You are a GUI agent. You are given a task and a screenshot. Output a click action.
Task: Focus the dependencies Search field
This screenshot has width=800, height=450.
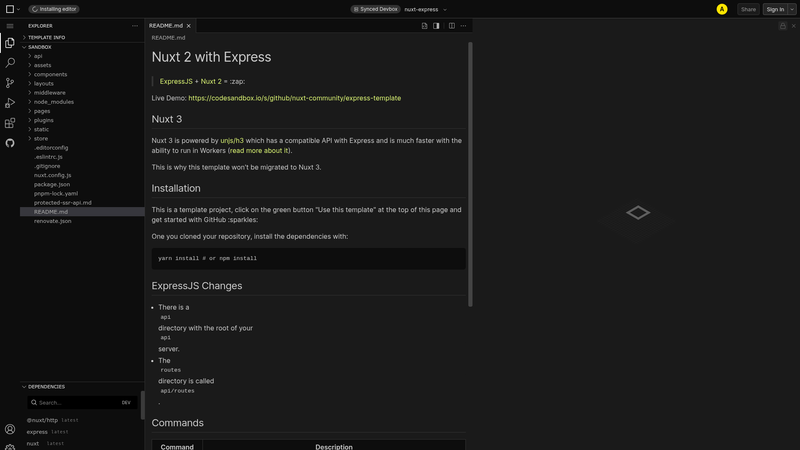(74, 403)
